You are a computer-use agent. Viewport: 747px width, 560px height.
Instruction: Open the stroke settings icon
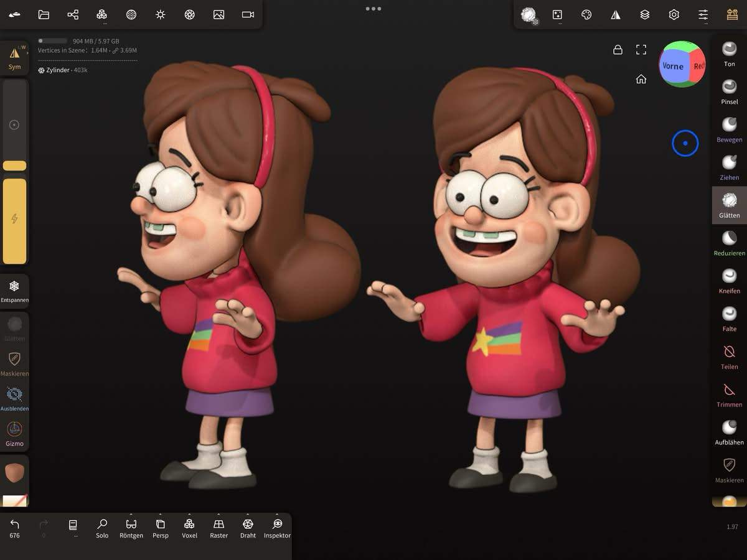[557, 14]
